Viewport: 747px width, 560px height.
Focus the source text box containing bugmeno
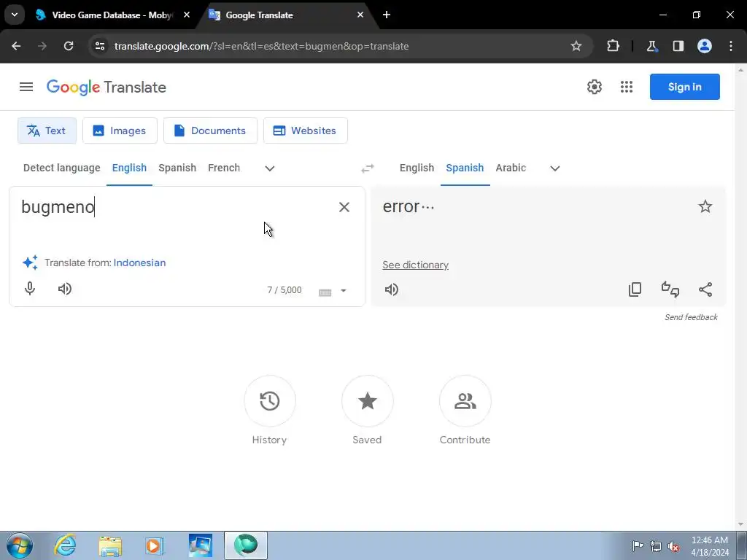pyautogui.click(x=177, y=206)
